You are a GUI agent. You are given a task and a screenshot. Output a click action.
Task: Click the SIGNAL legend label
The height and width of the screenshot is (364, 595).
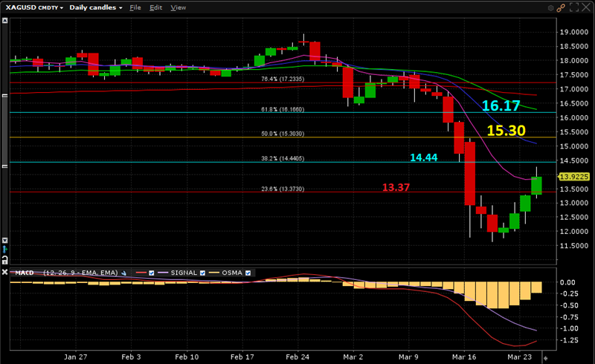point(184,273)
